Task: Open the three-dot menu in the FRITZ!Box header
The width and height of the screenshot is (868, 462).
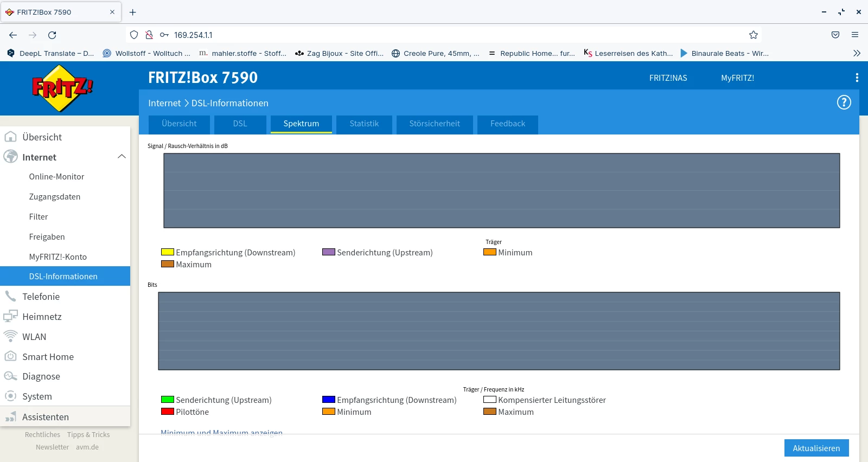Action: 857,78
